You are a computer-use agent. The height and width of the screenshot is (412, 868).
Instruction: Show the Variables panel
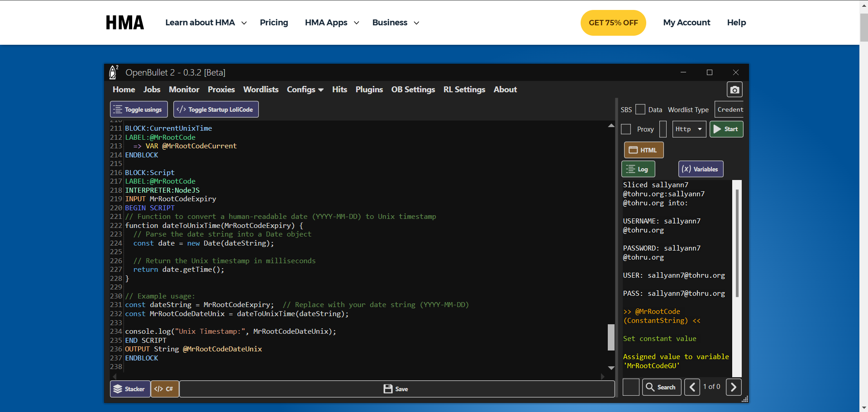point(701,169)
